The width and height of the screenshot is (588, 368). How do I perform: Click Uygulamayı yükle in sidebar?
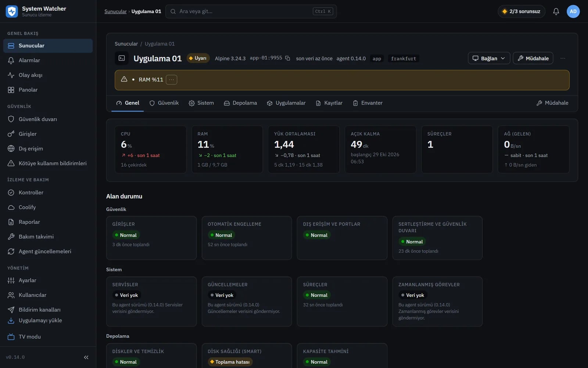click(48, 321)
